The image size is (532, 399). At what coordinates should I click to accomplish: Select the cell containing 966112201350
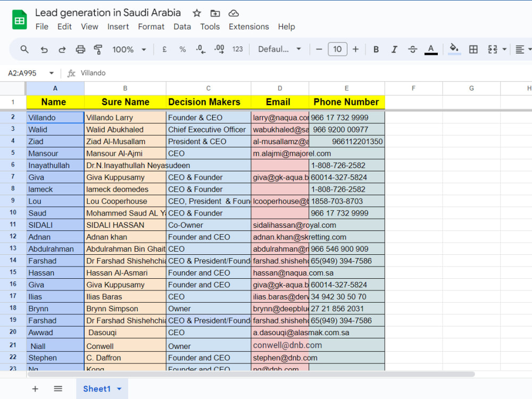click(x=347, y=142)
